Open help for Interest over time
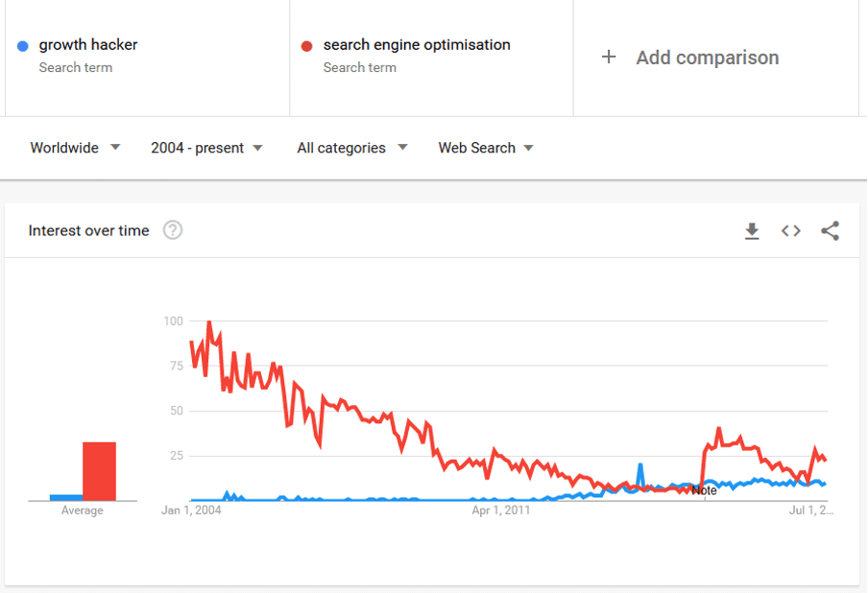This screenshot has height=593, width=868. pyautogui.click(x=173, y=229)
